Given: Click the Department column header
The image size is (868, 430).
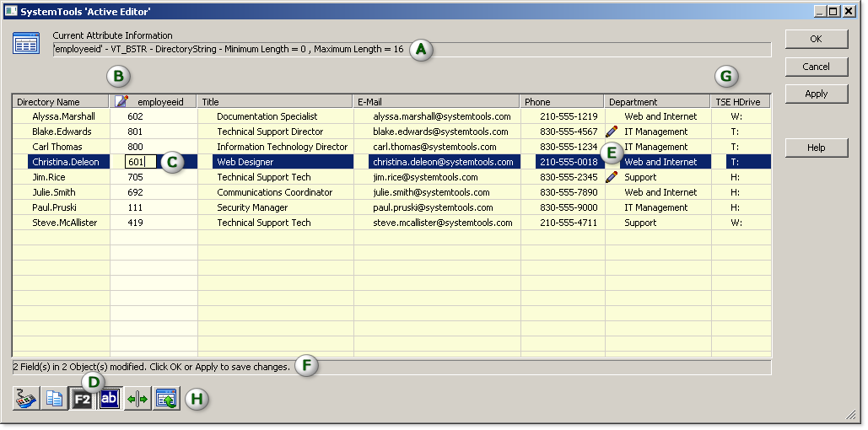Looking at the screenshot, I should coord(658,102).
